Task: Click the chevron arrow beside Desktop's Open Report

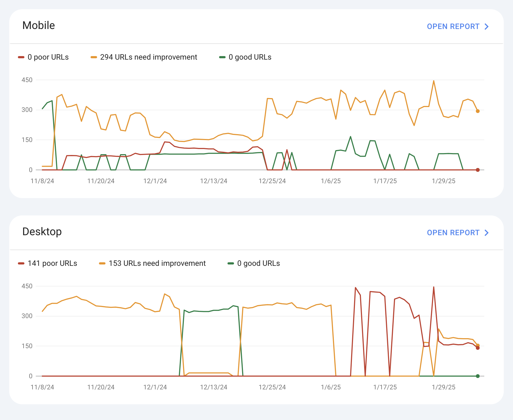Action: (487, 233)
